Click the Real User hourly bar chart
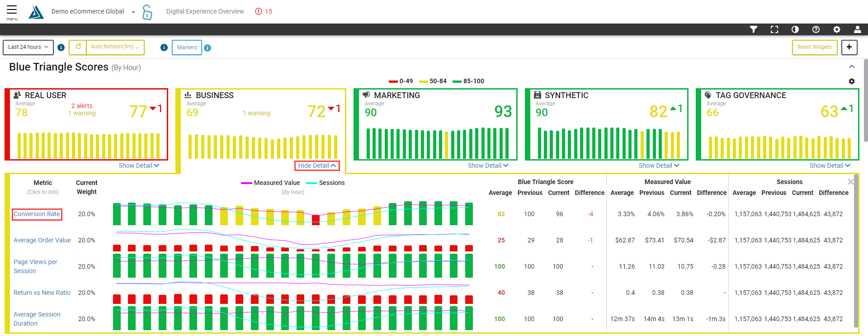The image size is (868, 336). (x=89, y=145)
